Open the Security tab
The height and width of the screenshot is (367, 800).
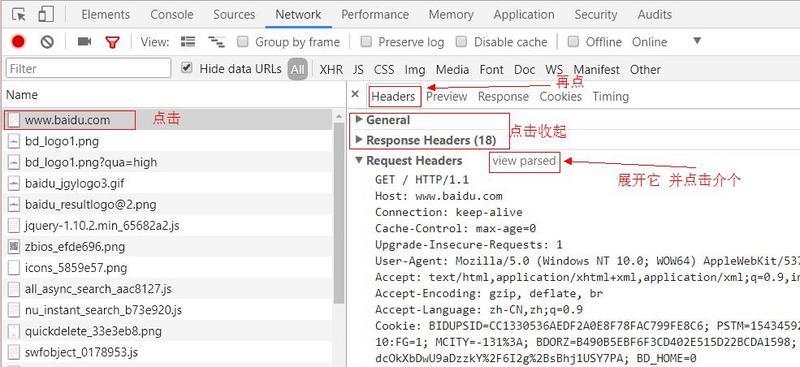(x=596, y=15)
